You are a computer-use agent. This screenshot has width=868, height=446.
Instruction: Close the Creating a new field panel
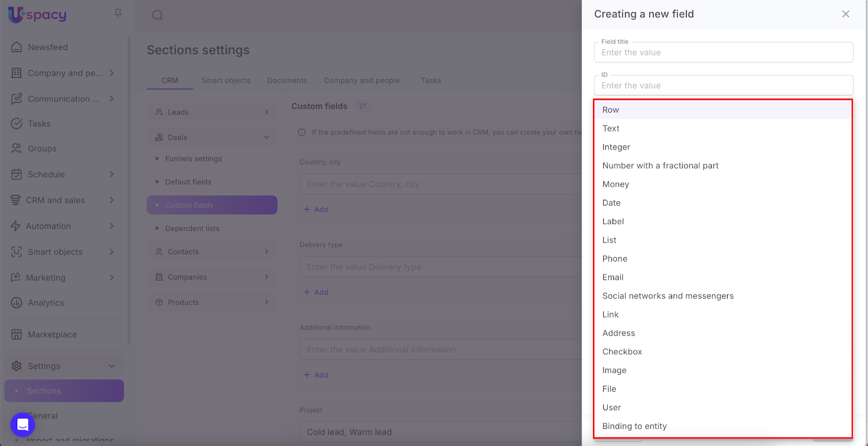pyautogui.click(x=845, y=14)
